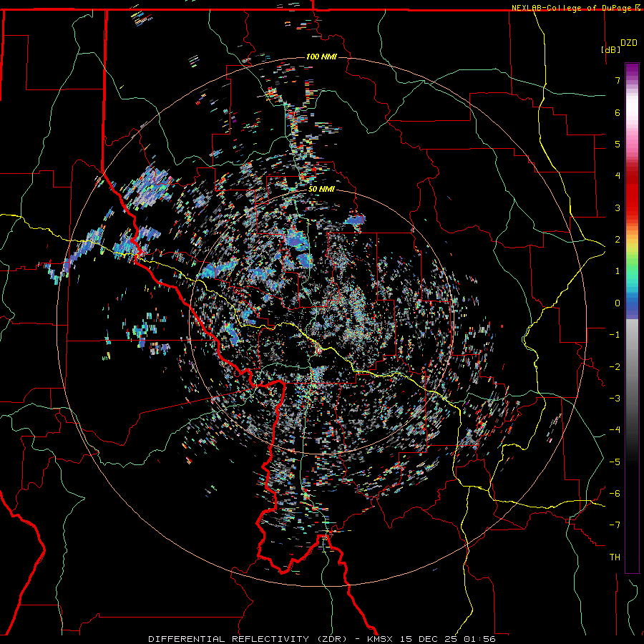Image resolution: width=644 pixels, height=644 pixels.
Task: Select the 2 dB tick label
Action: click(618, 240)
